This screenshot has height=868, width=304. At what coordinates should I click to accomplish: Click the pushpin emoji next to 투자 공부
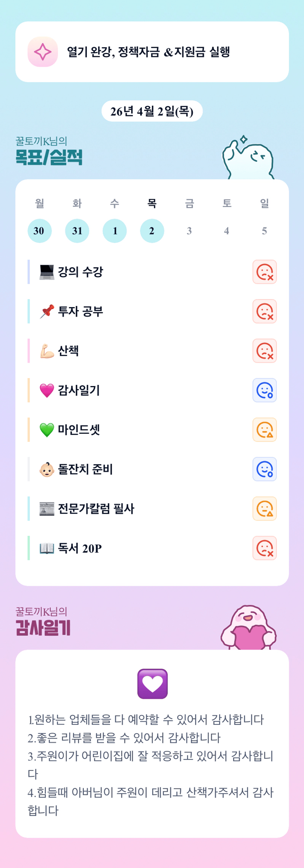point(47,312)
